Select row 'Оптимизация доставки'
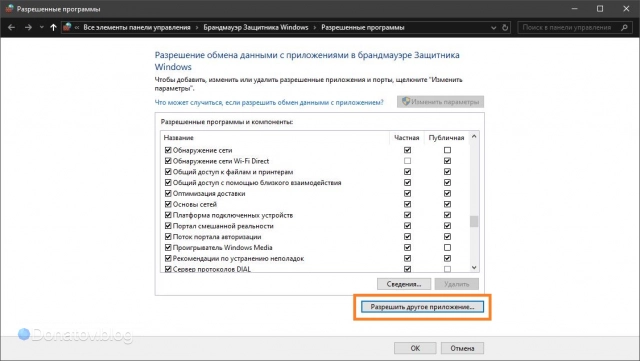 pos(209,193)
